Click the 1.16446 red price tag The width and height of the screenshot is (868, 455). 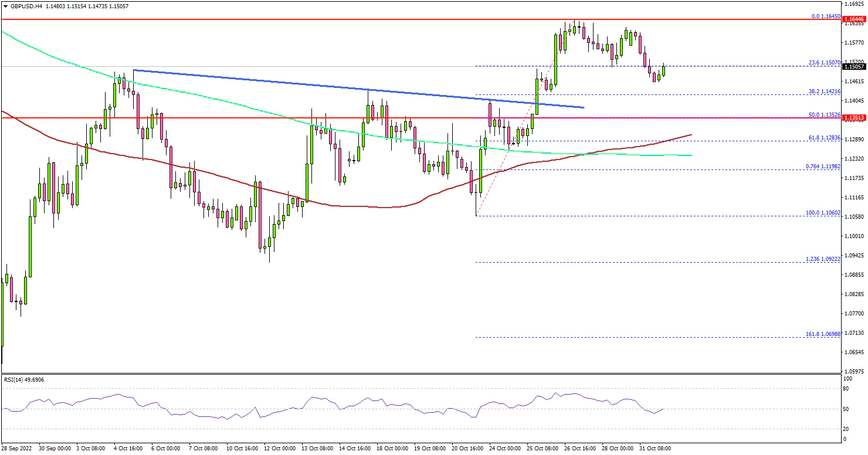pos(854,19)
